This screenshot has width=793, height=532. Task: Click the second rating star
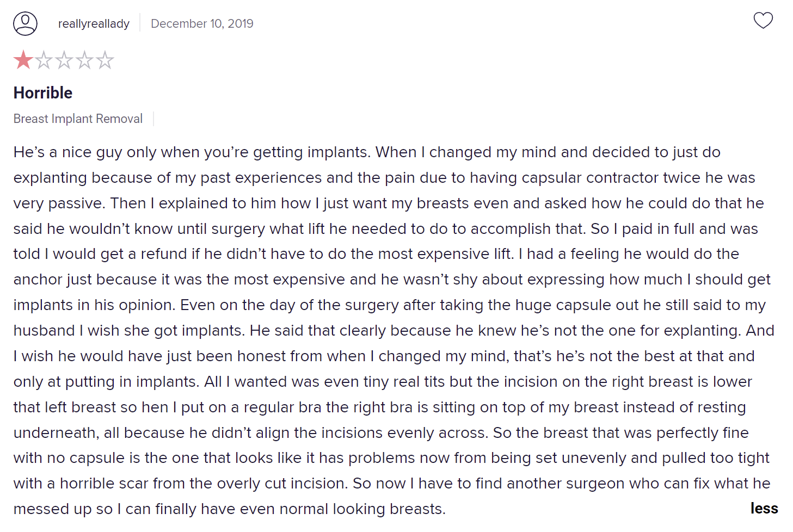pyautogui.click(x=44, y=60)
